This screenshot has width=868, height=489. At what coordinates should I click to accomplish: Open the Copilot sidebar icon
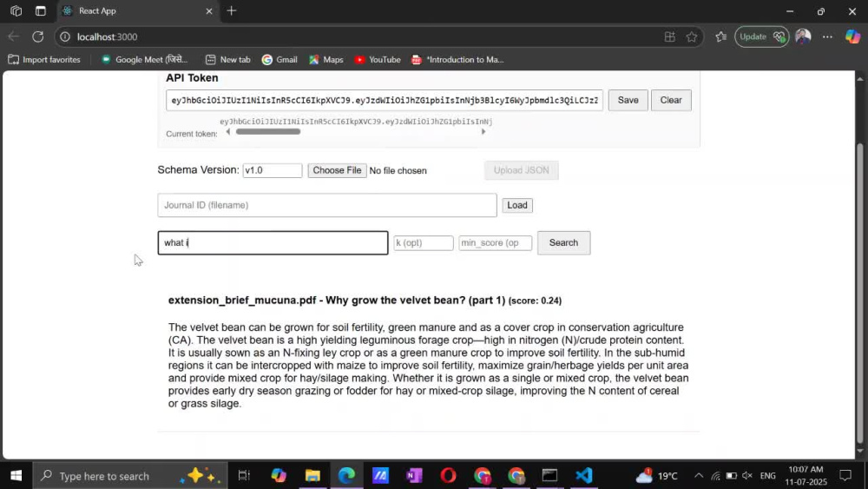852,36
